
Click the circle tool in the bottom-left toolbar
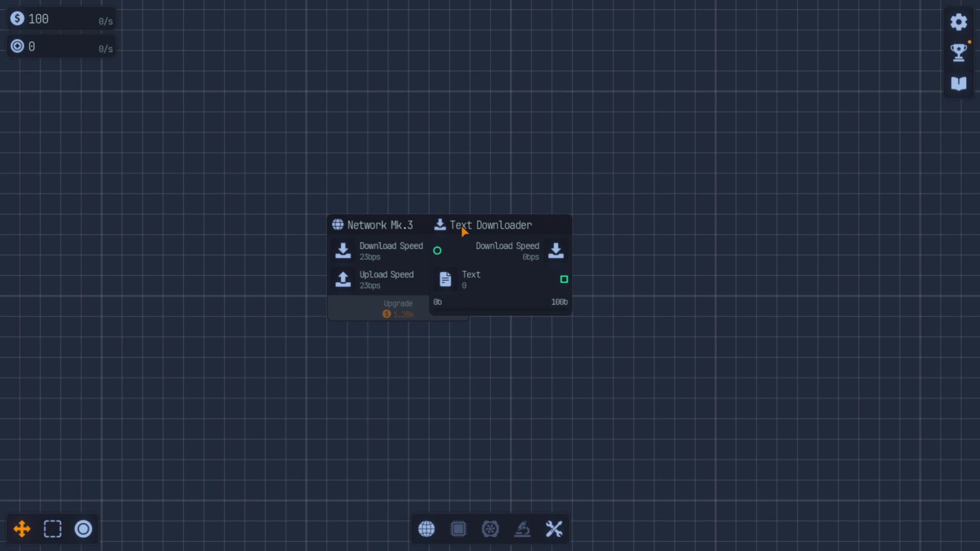(x=83, y=529)
